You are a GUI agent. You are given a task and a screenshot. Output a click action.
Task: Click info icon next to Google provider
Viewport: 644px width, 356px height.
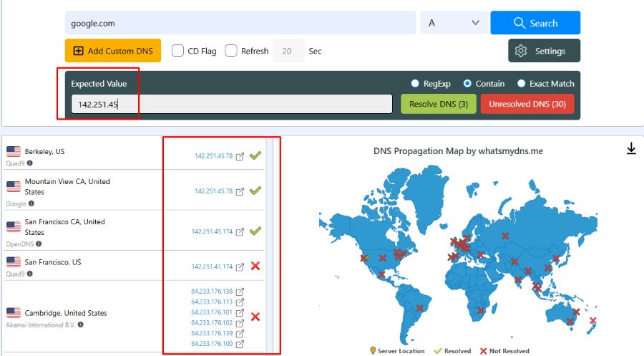31,203
